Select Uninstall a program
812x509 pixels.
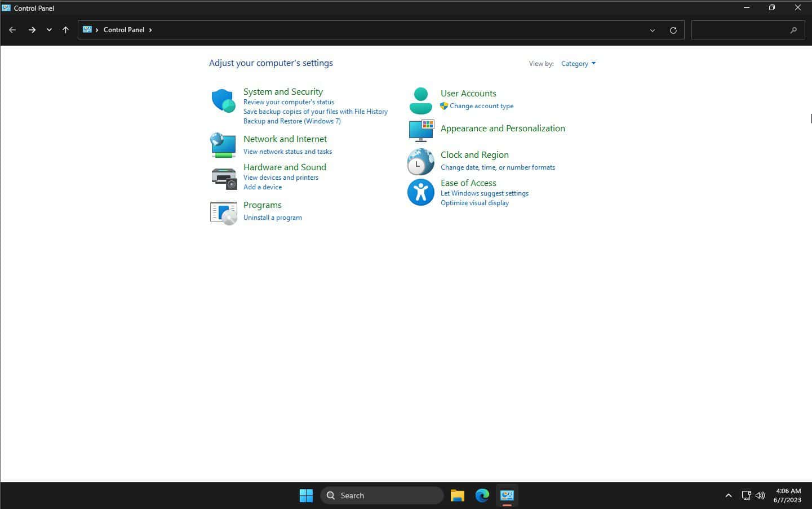(273, 218)
